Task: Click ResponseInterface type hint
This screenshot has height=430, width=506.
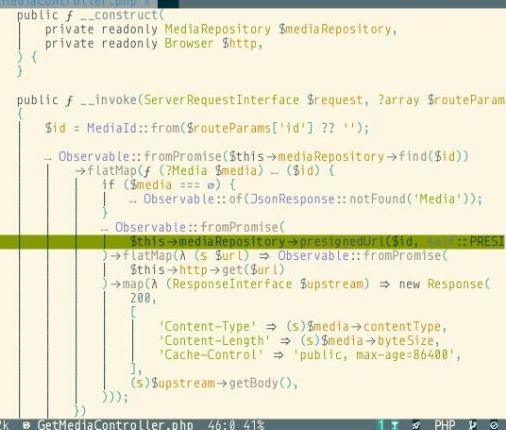Action: pyautogui.click(x=232, y=284)
